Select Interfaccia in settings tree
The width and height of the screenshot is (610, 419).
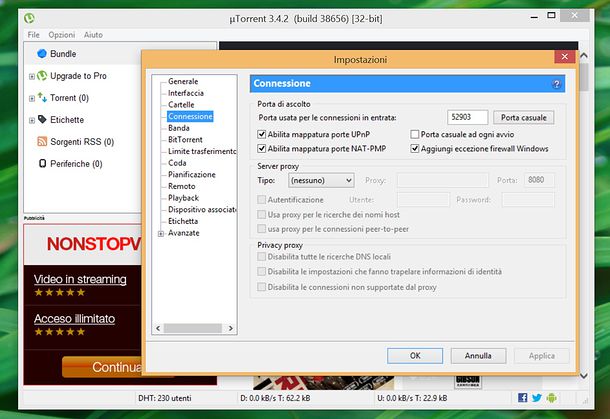tap(186, 93)
